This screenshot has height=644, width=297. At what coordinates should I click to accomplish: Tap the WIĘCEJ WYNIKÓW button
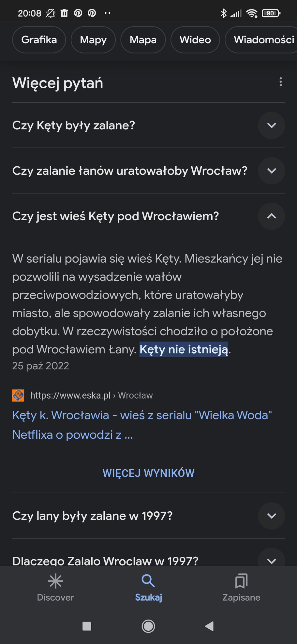(x=148, y=473)
